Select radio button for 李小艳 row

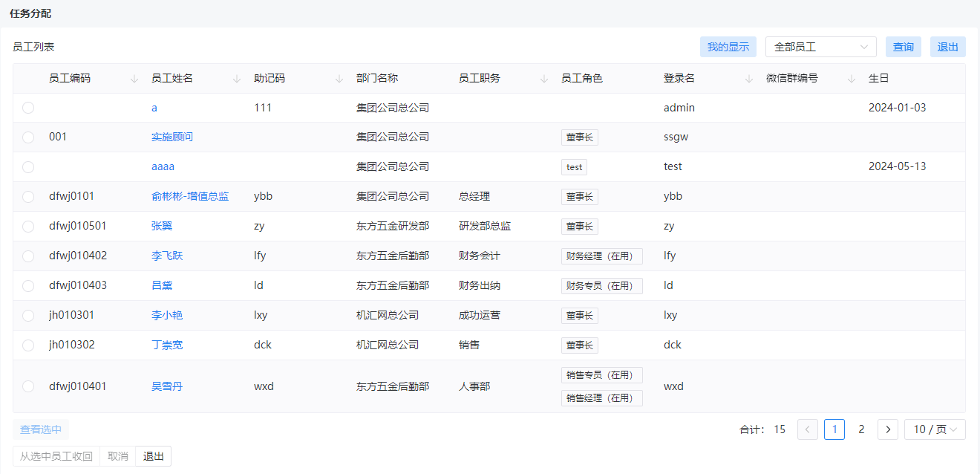(28, 316)
